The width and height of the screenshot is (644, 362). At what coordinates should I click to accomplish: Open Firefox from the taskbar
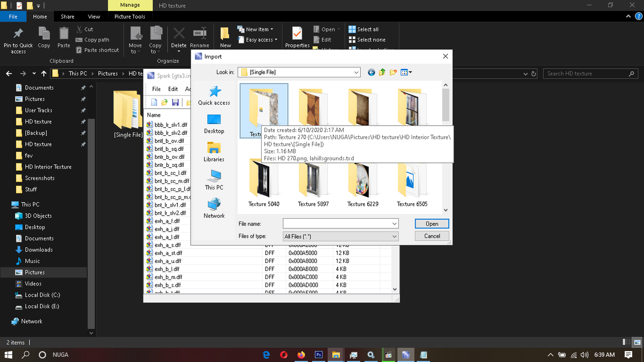click(301, 354)
